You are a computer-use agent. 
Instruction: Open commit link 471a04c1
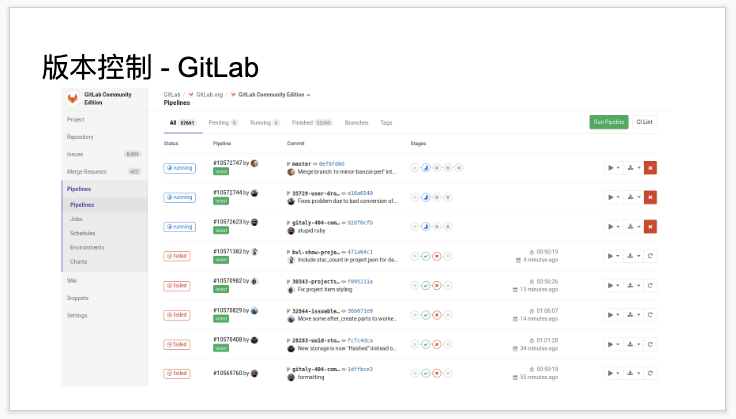(360, 252)
